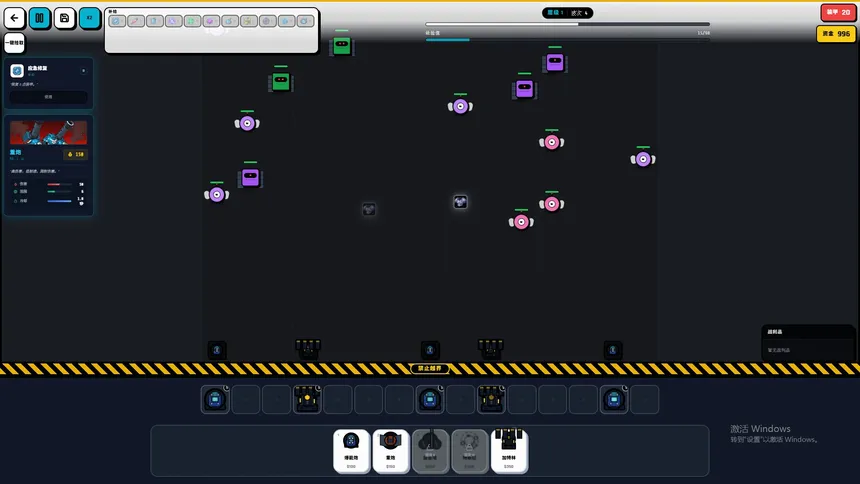Toggle the X2 game speed button

[x=90, y=18]
